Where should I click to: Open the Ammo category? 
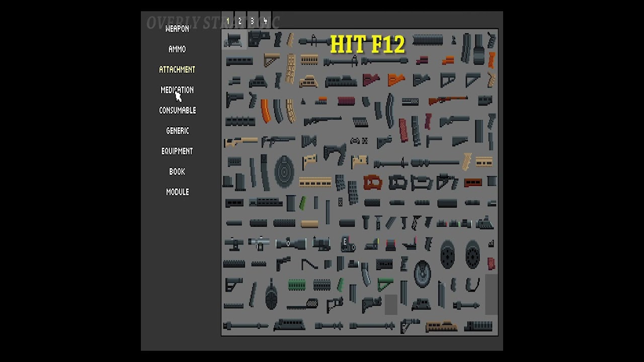pos(177,49)
